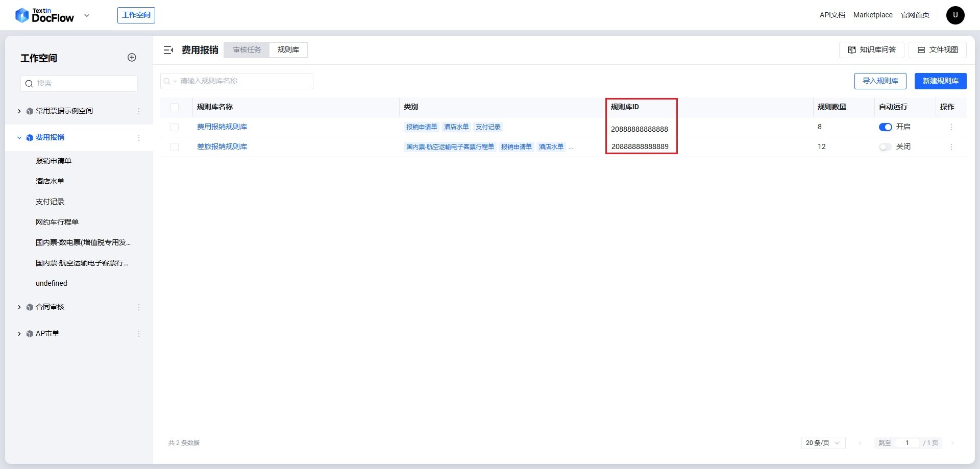Open the API文档 link
Viewport: 980px width, 469px height.
coord(832,15)
